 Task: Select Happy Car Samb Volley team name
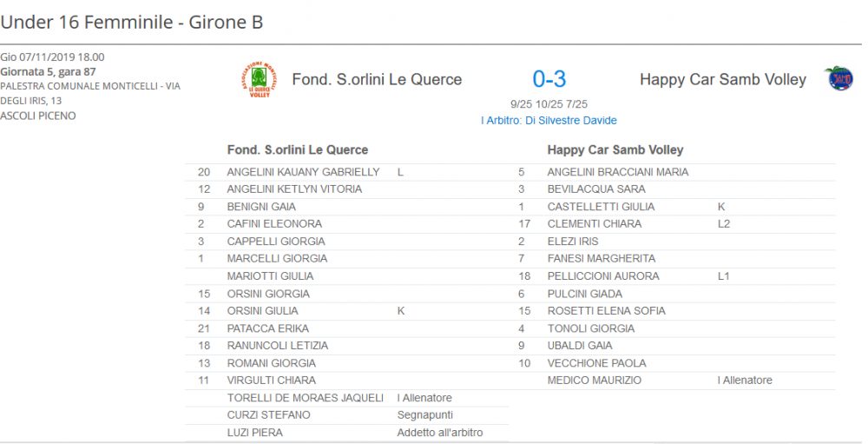[722, 79]
